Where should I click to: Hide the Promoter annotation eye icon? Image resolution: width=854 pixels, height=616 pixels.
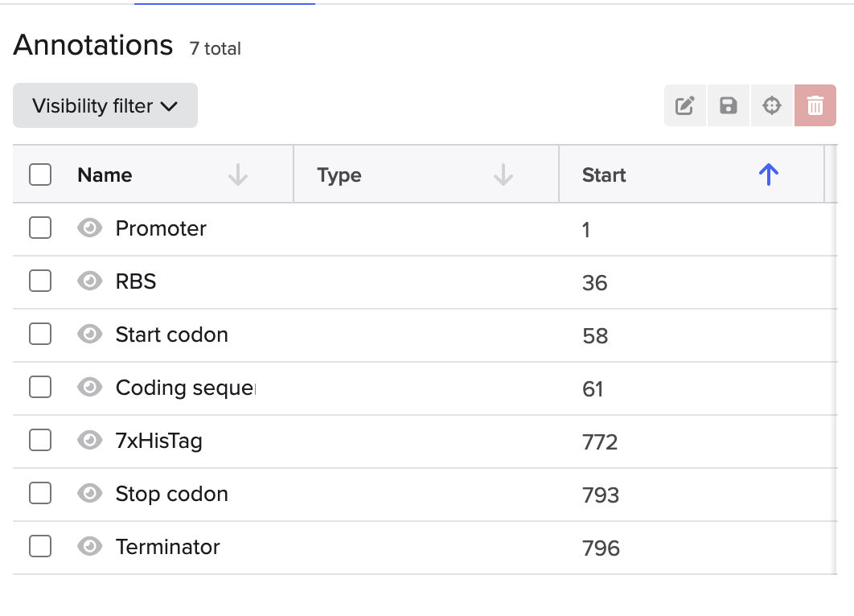tap(89, 228)
